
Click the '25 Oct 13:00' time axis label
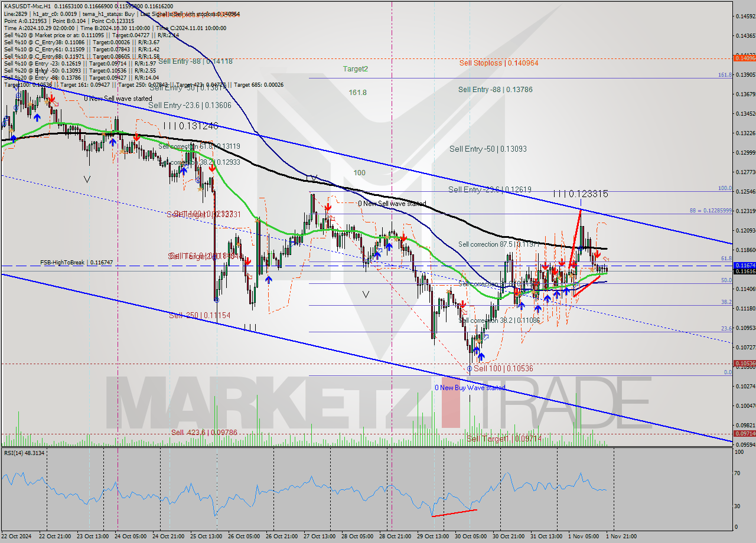pyautogui.click(x=207, y=537)
